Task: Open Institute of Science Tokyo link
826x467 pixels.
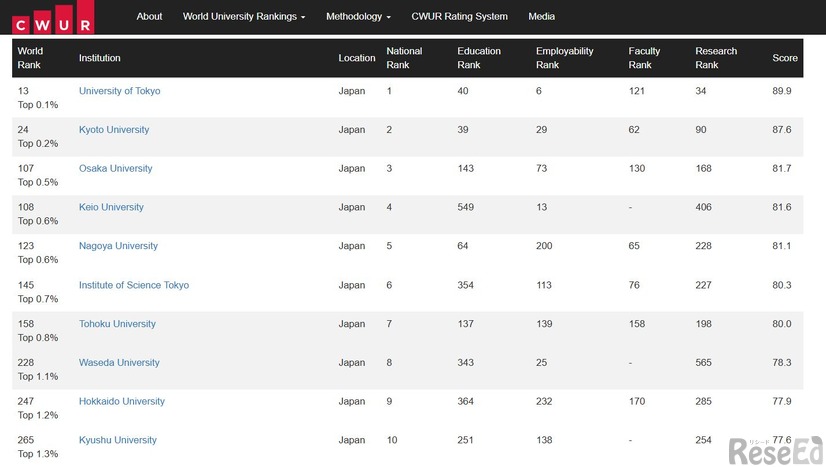Action: 134,285
